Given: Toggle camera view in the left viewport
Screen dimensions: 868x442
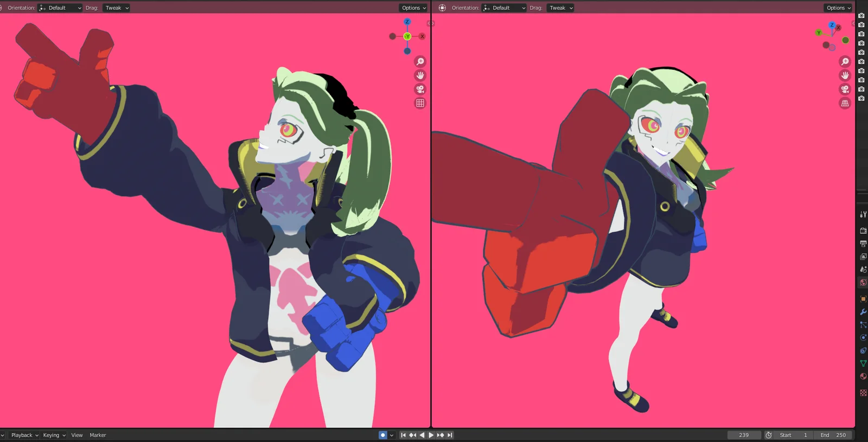Looking at the screenshot, I should pos(420,89).
